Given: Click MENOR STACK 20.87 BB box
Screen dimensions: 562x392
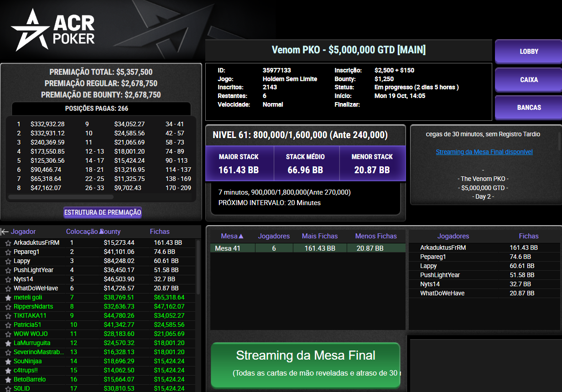Looking at the screenshot, I should [x=372, y=164].
